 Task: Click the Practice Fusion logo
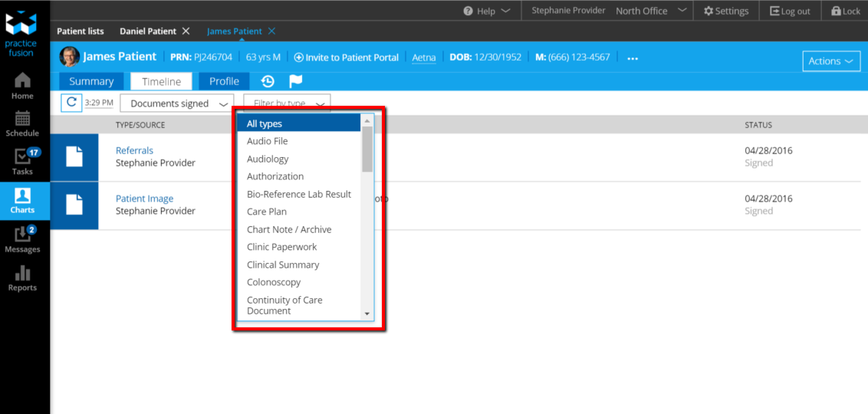[x=21, y=33]
